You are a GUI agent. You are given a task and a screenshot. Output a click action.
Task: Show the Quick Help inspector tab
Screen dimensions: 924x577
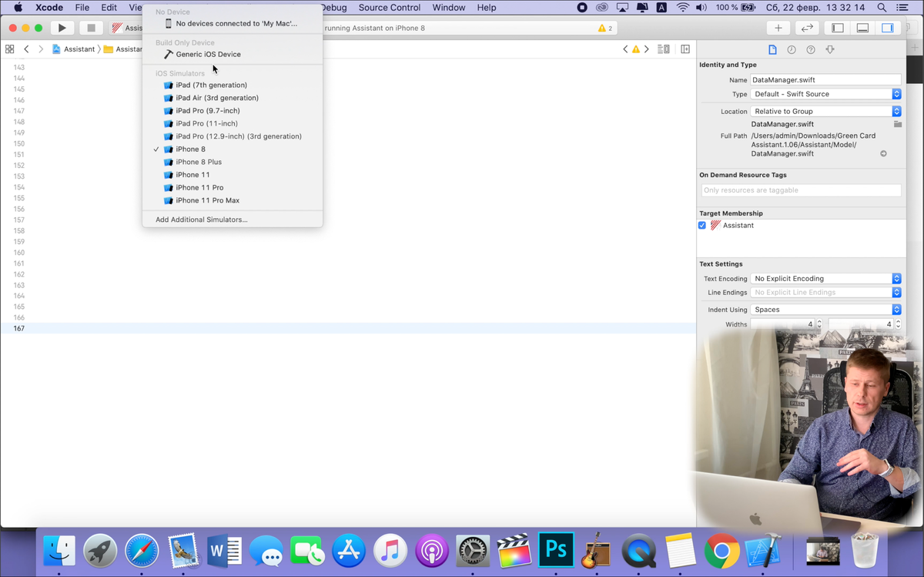(x=811, y=49)
